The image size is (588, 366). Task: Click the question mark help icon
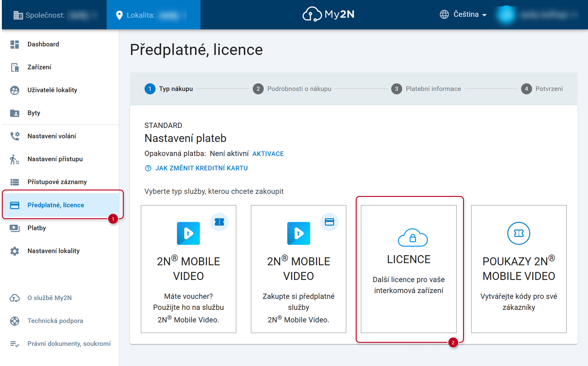(x=148, y=168)
